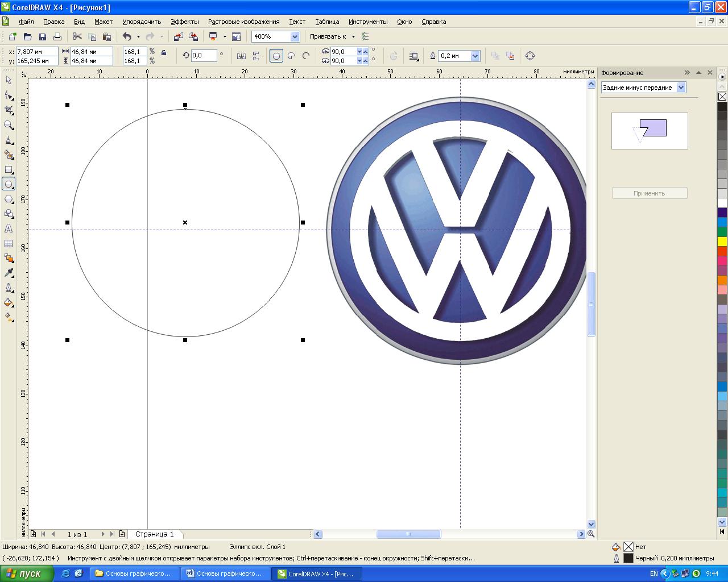The image size is (728, 582).
Task: Select the Table tool
Action: (9, 243)
